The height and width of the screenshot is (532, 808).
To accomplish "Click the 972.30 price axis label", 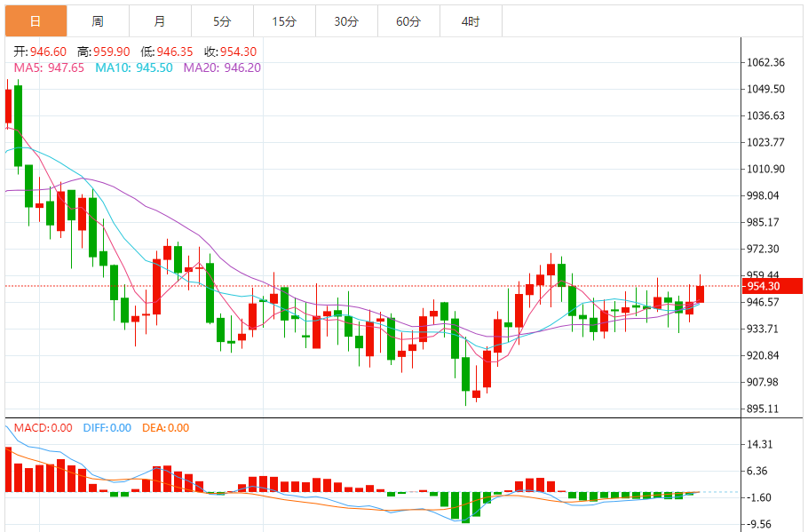I will click(764, 249).
